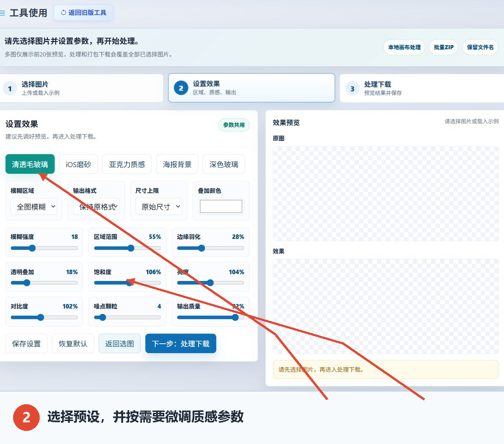504x444 pixels.
Task: Click the 请选择图片或载入示例 hint text
Action: 472,122
